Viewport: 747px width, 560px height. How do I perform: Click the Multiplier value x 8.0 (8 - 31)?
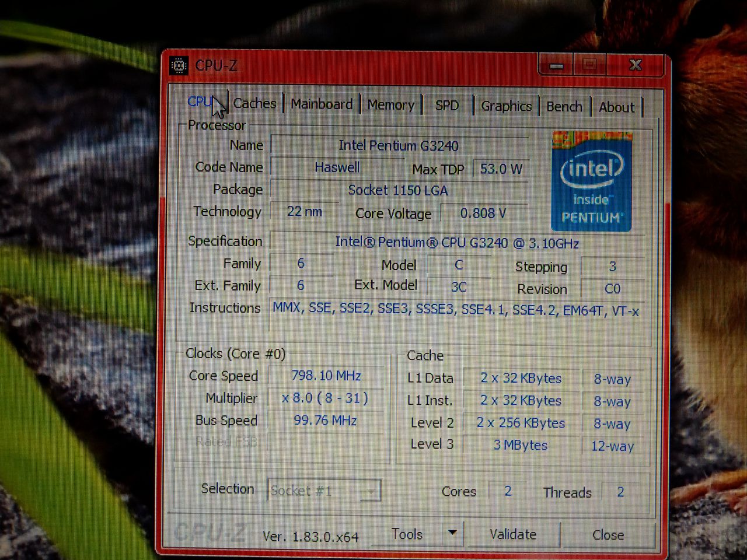[x=326, y=398]
